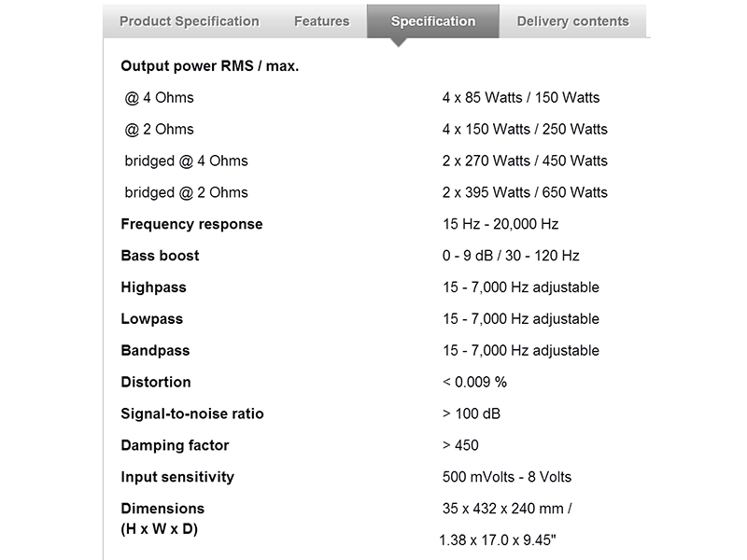
Task: Click the Bandpass label
Action: click(x=155, y=351)
